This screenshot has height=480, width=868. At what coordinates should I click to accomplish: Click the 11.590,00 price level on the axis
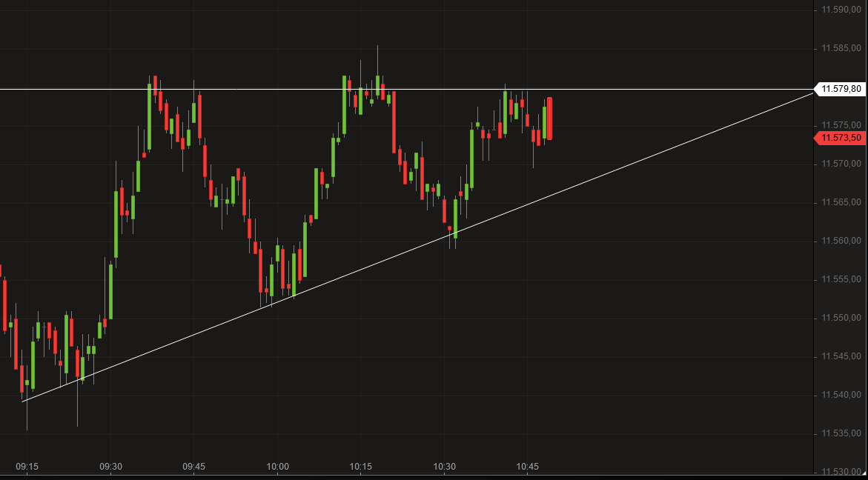coord(842,11)
